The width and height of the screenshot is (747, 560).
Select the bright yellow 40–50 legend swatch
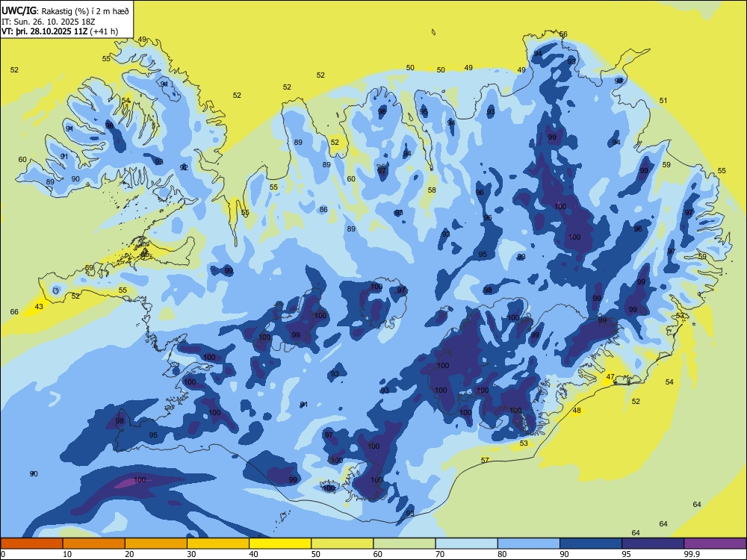pos(280,544)
